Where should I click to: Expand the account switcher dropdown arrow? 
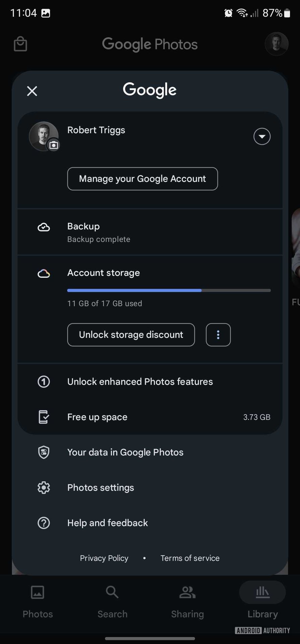point(262,137)
